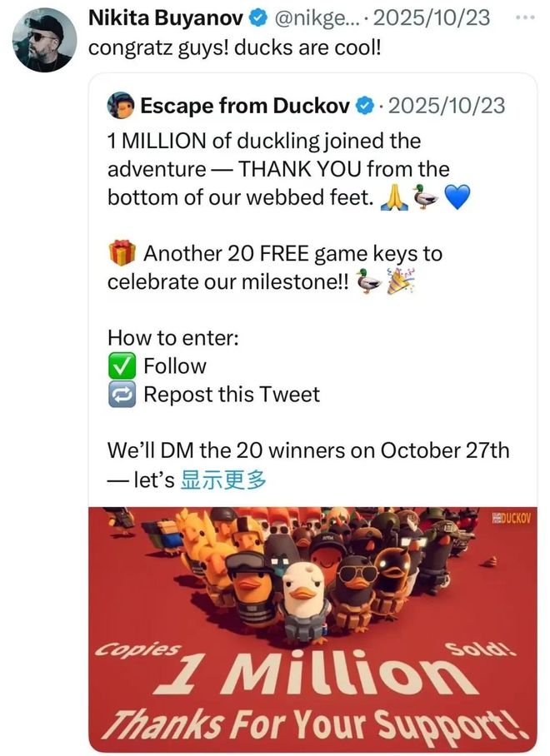Viewport: 550px width, 756px height.
Task: Expand the quoted tweet via 显示更多
Action: tap(222, 479)
